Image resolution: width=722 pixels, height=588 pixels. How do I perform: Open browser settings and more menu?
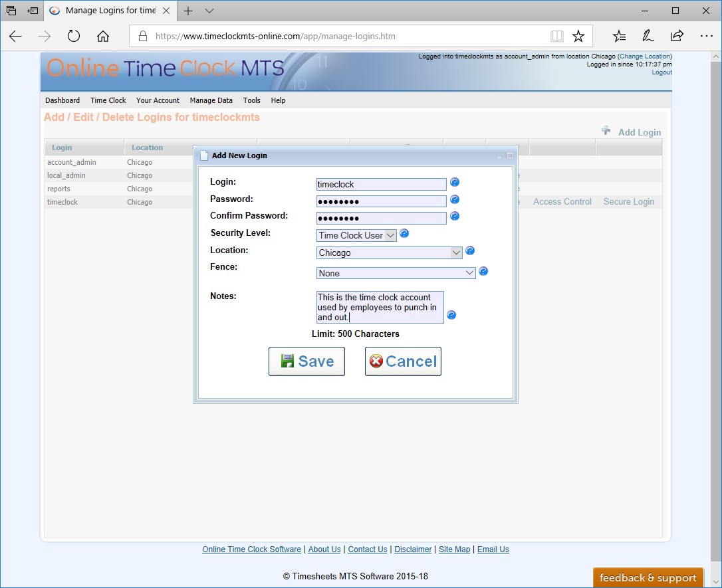[706, 36]
